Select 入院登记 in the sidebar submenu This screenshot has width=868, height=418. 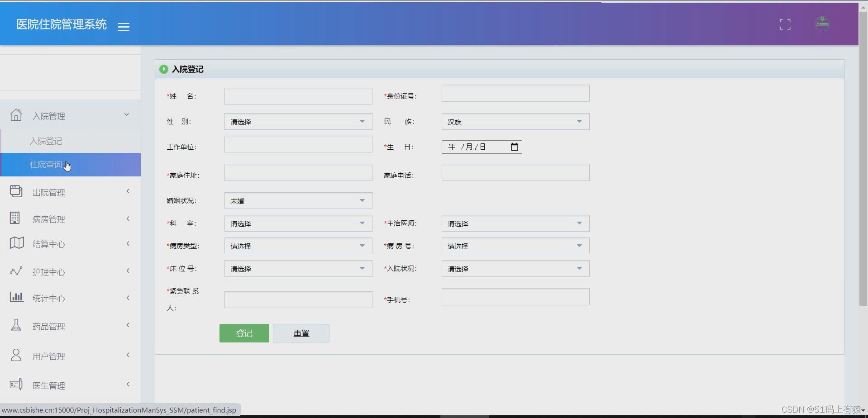click(x=71, y=141)
